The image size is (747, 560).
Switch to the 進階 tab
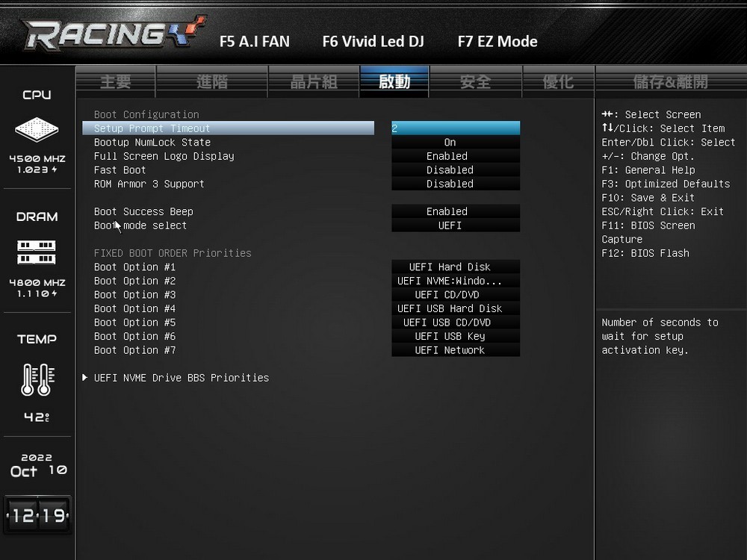[212, 82]
